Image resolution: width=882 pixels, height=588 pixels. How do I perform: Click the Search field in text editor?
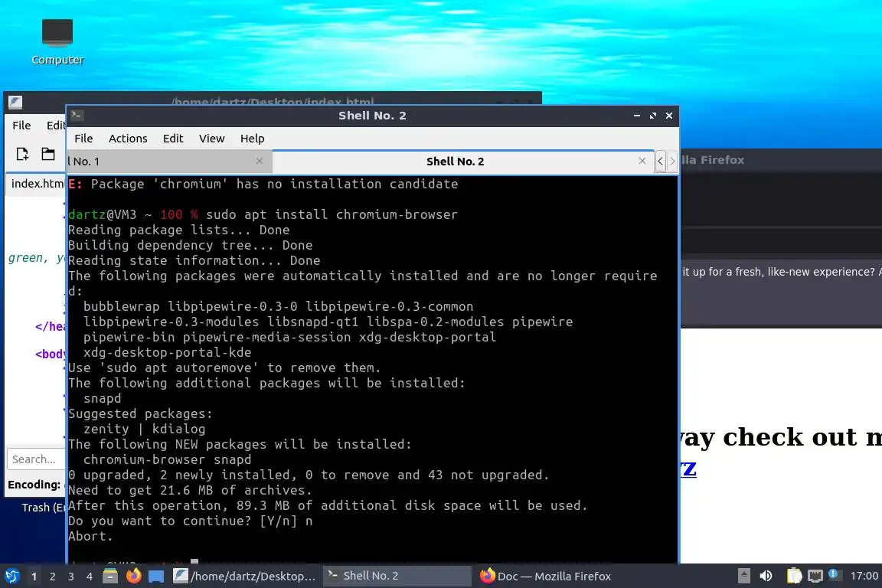[x=37, y=459]
